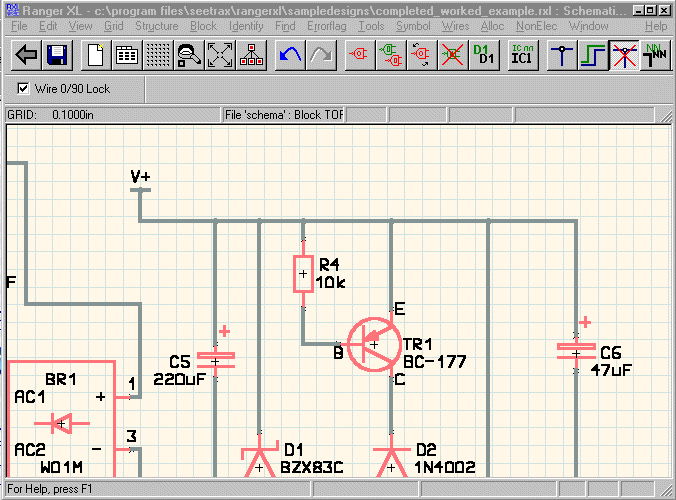Open the File menu

(19, 26)
